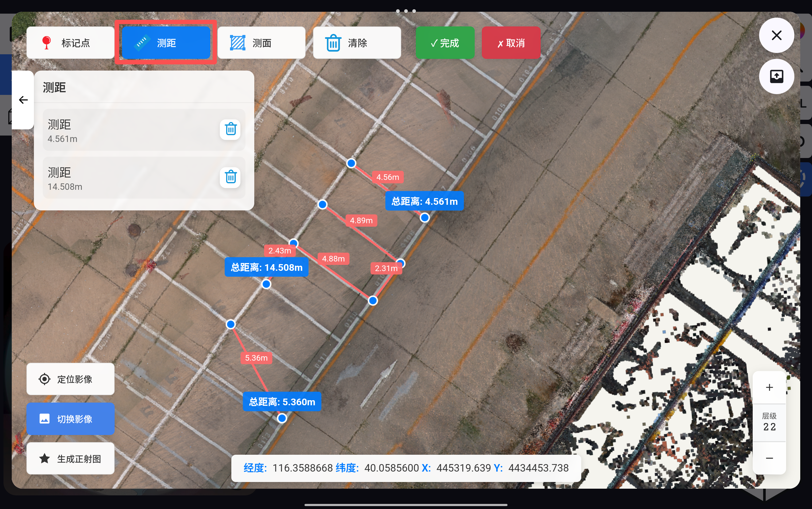The height and width of the screenshot is (509, 812).
Task: Click the 清除 trash clear tool
Action: (357, 43)
